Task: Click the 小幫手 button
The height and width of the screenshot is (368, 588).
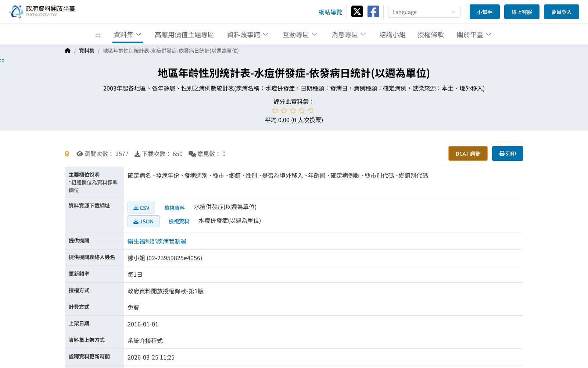Action: coord(485,12)
